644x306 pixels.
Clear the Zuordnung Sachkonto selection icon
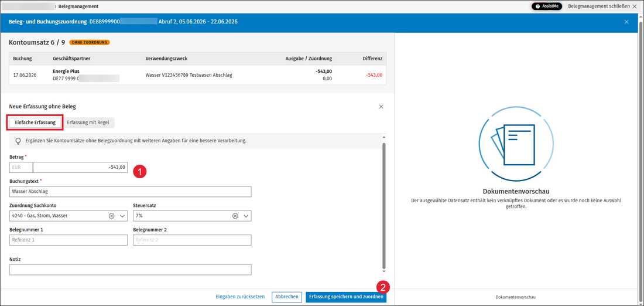[111, 216]
